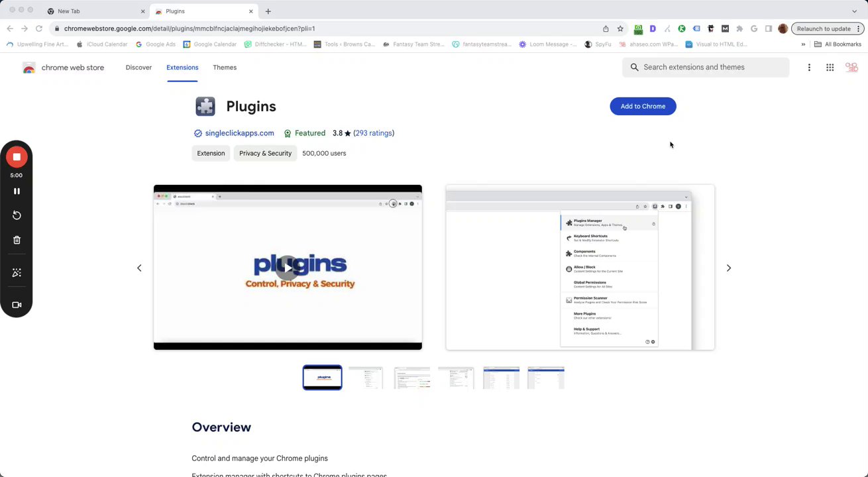Image resolution: width=868 pixels, height=477 pixels.
Task: Open the Themes section
Action: (225, 67)
